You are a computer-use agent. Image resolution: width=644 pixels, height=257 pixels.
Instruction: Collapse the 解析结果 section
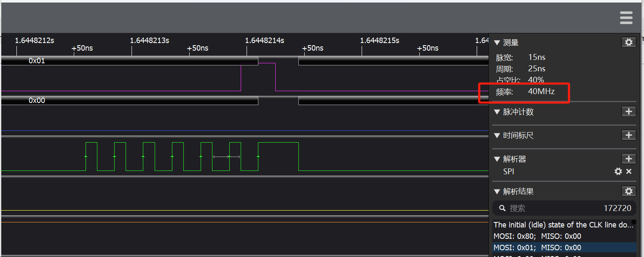tap(497, 192)
